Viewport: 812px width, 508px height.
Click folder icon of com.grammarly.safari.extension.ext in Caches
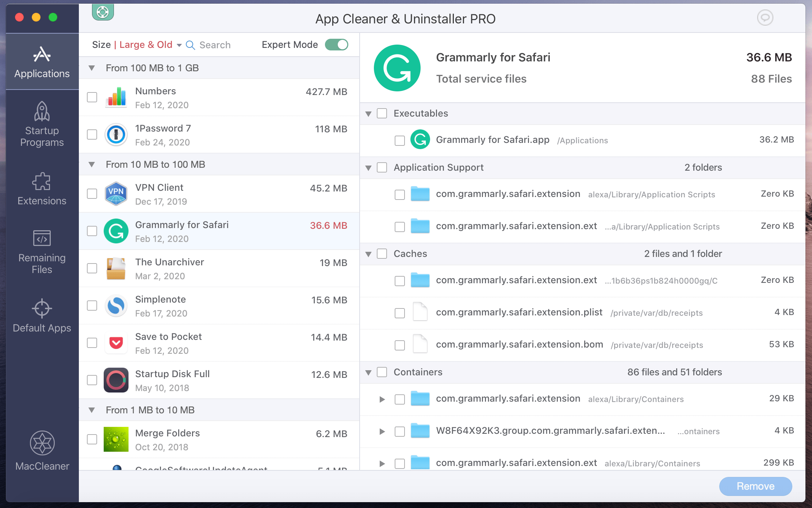click(x=420, y=280)
